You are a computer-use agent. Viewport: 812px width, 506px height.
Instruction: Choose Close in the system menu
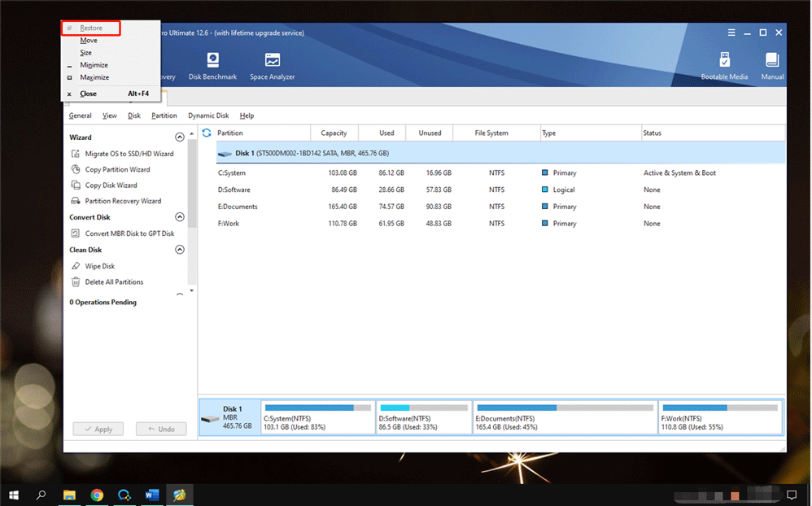point(111,94)
